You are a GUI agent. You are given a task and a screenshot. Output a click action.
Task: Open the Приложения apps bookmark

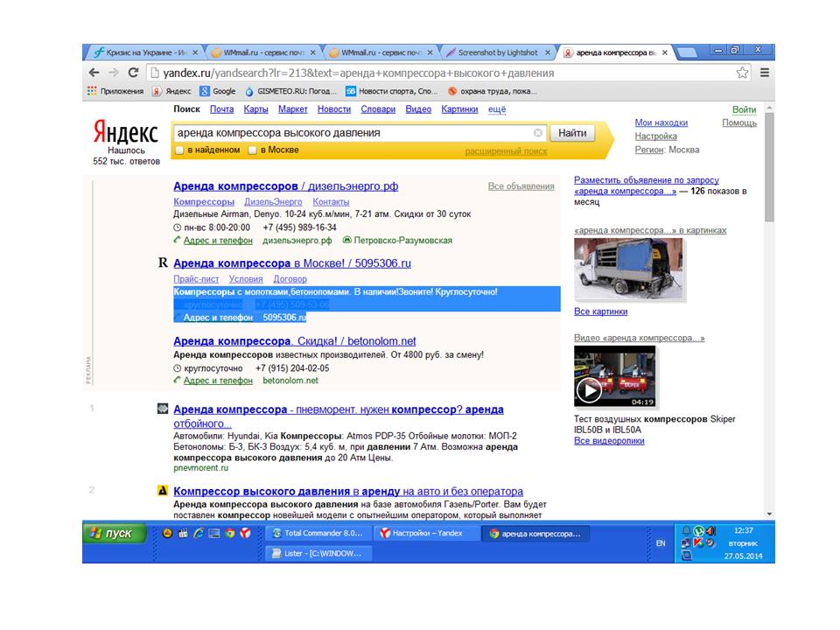coord(115,91)
